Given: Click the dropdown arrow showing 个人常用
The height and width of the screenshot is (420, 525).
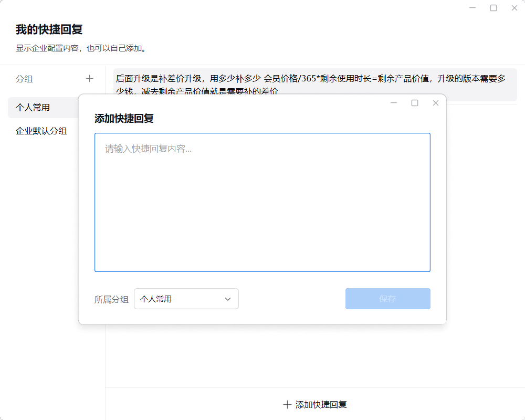Looking at the screenshot, I should coord(228,298).
